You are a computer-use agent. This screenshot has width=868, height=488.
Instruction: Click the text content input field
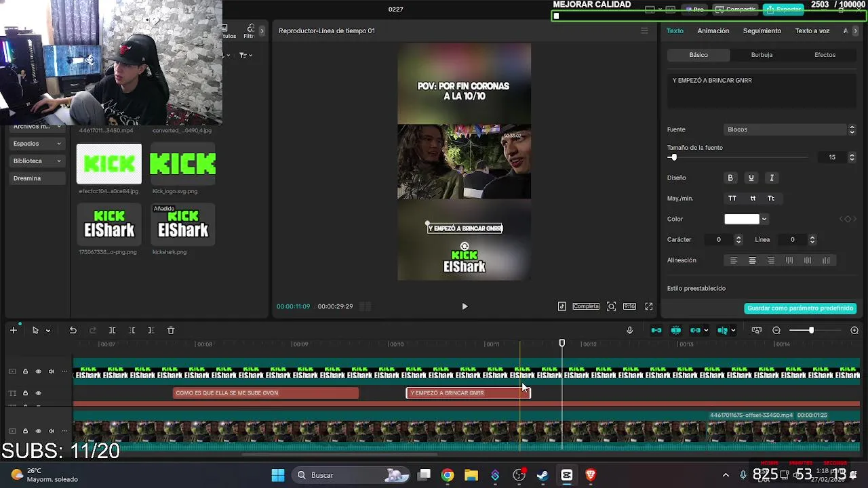762,90
